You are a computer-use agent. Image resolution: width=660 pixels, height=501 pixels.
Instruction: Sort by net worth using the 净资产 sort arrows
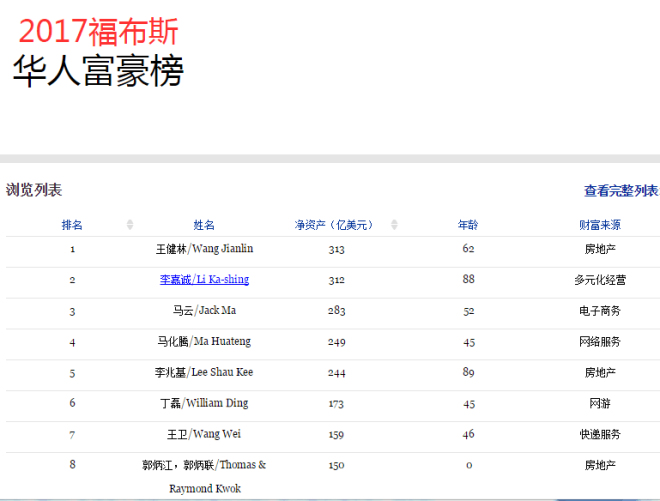point(394,224)
